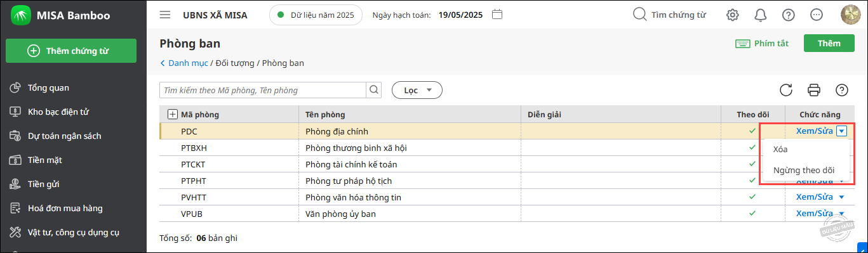Click the help icon in the top bar
The height and width of the screenshot is (253, 868).
pyautogui.click(x=789, y=15)
